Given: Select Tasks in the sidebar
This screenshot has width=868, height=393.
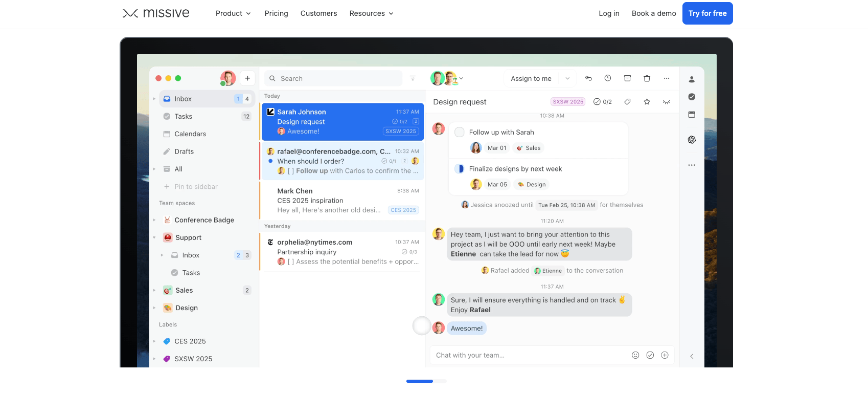Looking at the screenshot, I should tap(183, 116).
